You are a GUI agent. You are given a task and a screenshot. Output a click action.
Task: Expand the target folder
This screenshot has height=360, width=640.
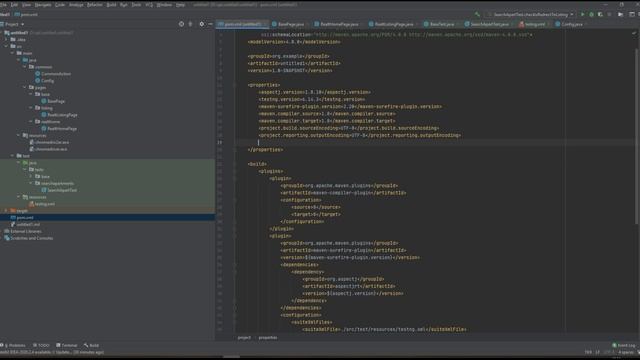pyautogui.click(x=7, y=211)
